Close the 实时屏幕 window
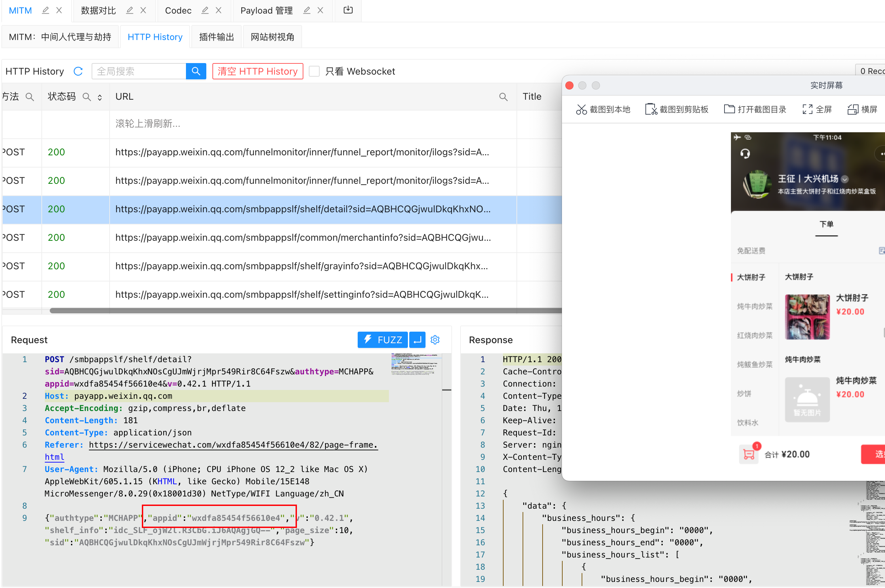 (x=569, y=86)
